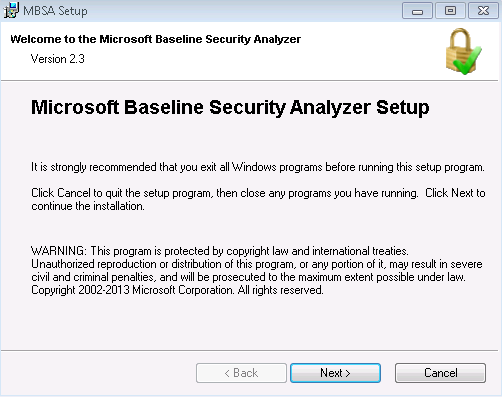The width and height of the screenshot is (502, 397).
Task: Close the MBSA Setup window
Action: pos(483,11)
